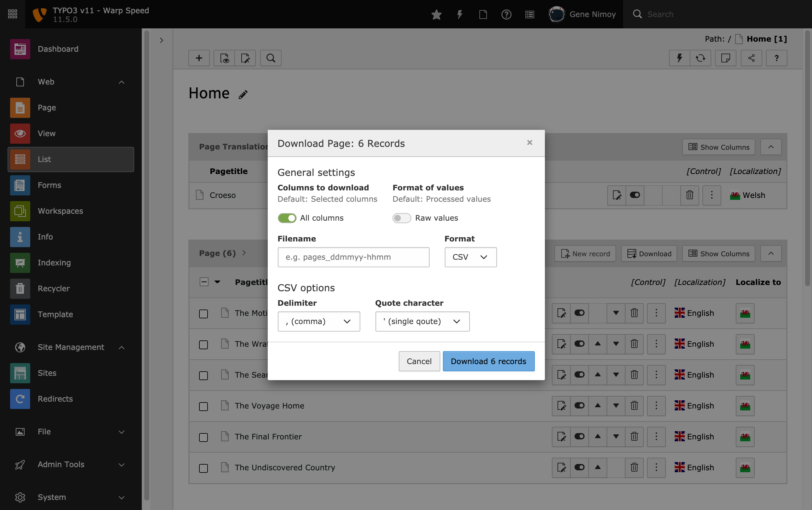
Task: Click the Download 6 records button
Action: (x=488, y=361)
